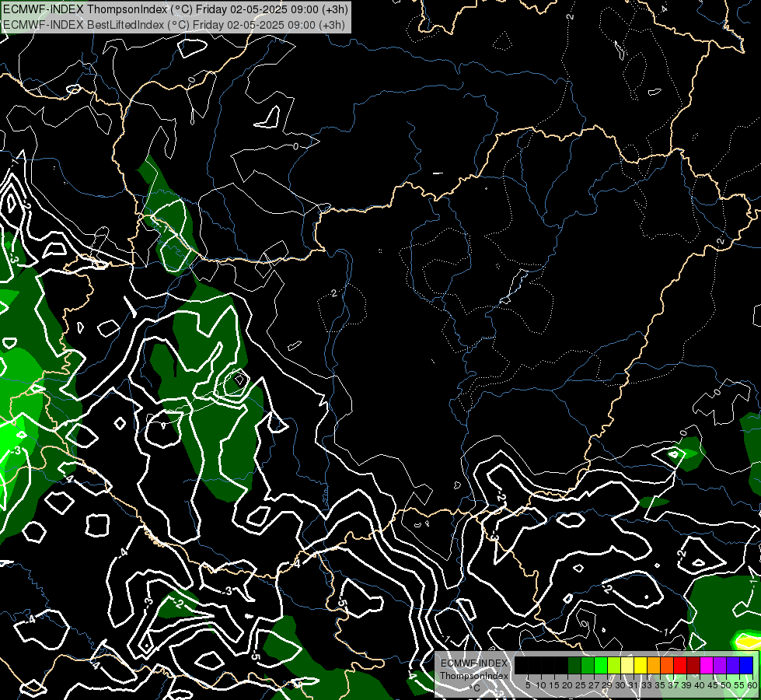Click the legend value label 27
The height and width of the screenshot is (700, 761).
click(x=595, y=685)
